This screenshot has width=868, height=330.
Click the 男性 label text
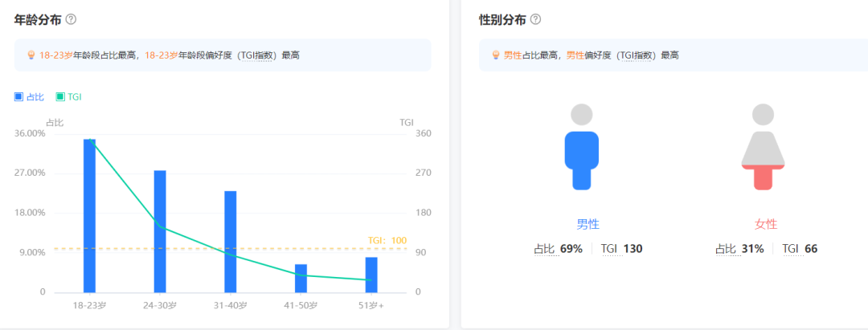588,224
